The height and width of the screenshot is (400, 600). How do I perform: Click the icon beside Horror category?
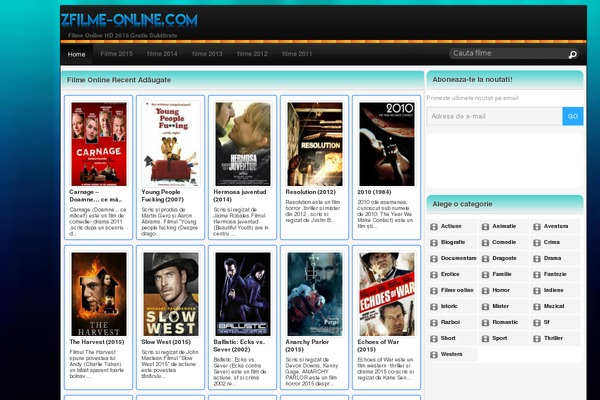click(485, 291)
